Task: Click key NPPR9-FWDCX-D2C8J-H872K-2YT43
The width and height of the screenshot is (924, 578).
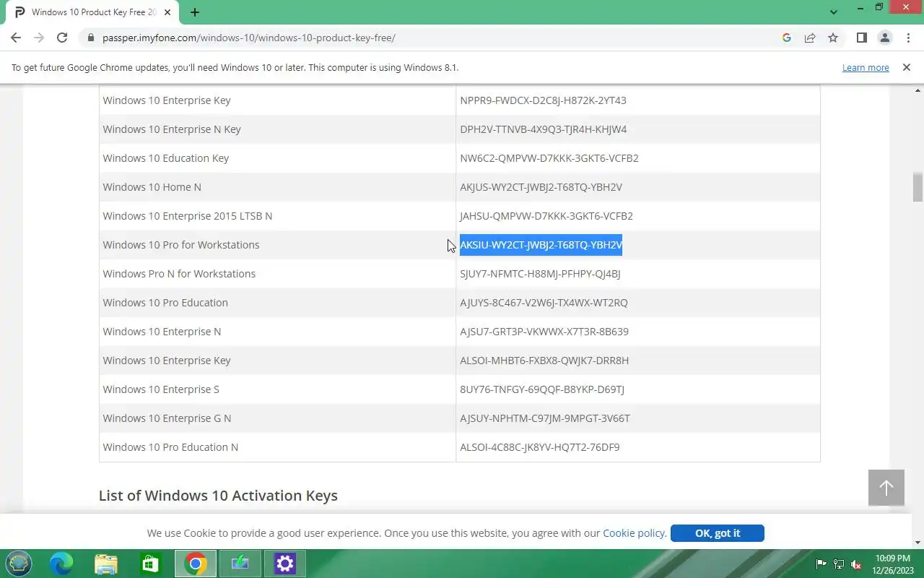Action: tap(543, 100)
